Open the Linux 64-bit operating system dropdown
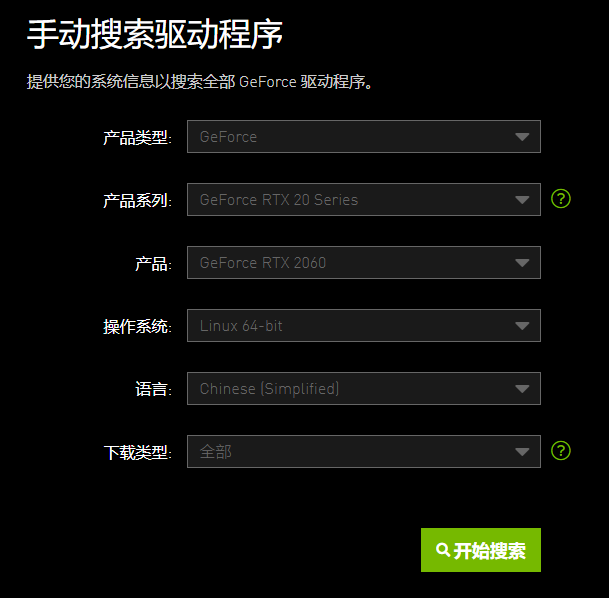This screenshot has height=598, width=609. (364, 325)
